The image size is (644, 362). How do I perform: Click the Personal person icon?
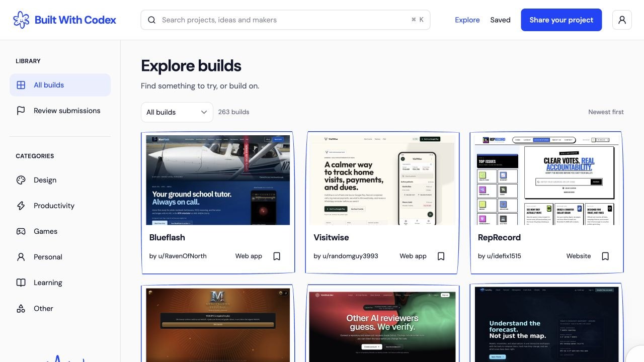(21, 257)
